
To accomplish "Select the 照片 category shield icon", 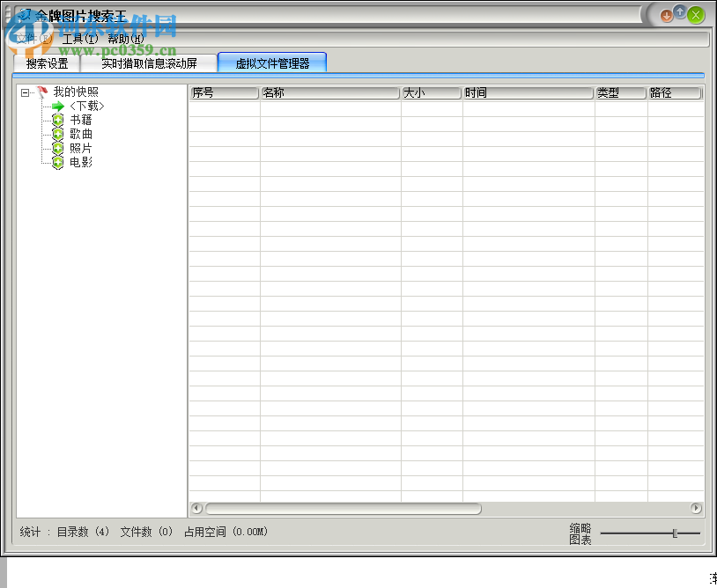I will click(x=57, y=147).
